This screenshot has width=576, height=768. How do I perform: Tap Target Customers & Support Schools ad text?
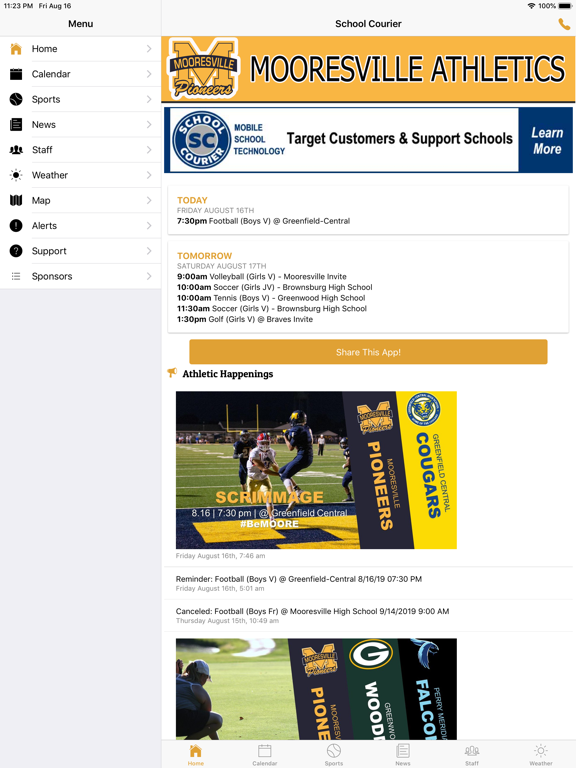tap(400, 139)
